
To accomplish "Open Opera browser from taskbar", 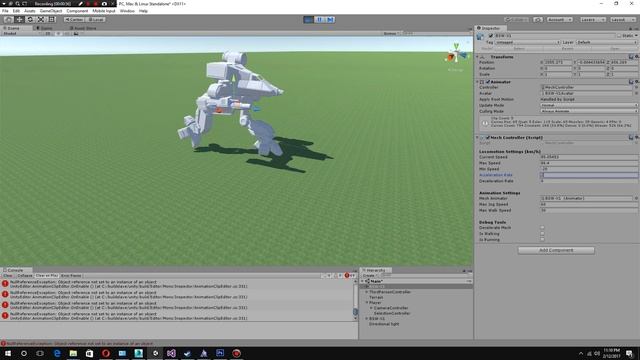I will tap(106, 353).
